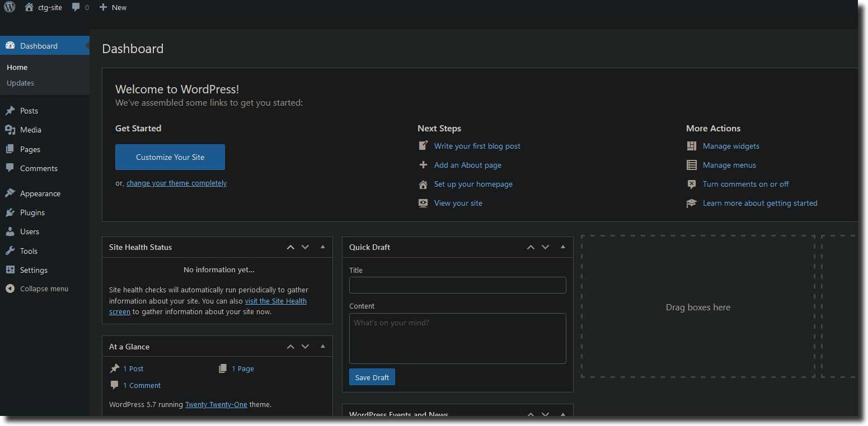Collapse the Quick Draft panel triangle
Image resolution: width=868 pixels, height=426 pixels.
point(563,247)
